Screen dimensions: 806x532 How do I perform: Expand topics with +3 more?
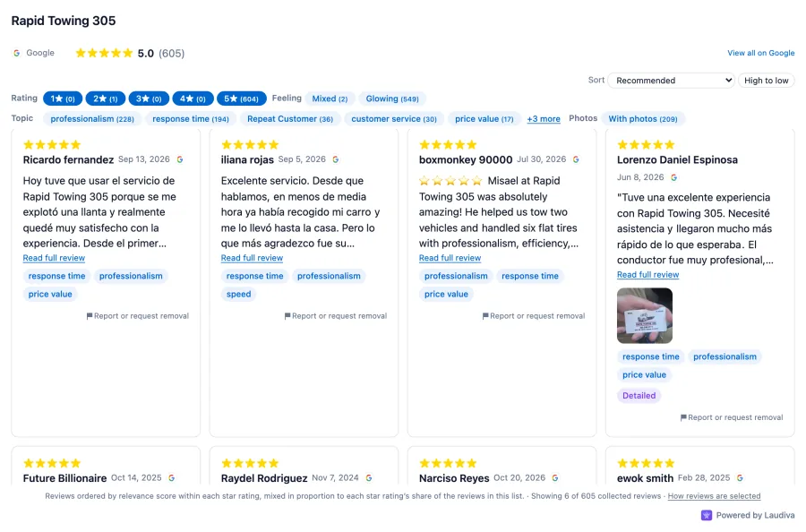coord(544,119)
